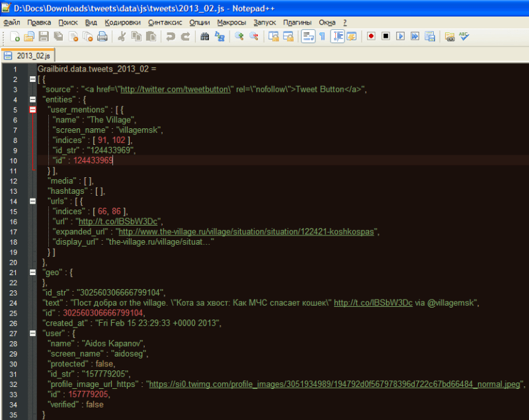Create a new file from the toolbar
The height and width of the screenshot is (420, 529).
(x=15, y=36)
